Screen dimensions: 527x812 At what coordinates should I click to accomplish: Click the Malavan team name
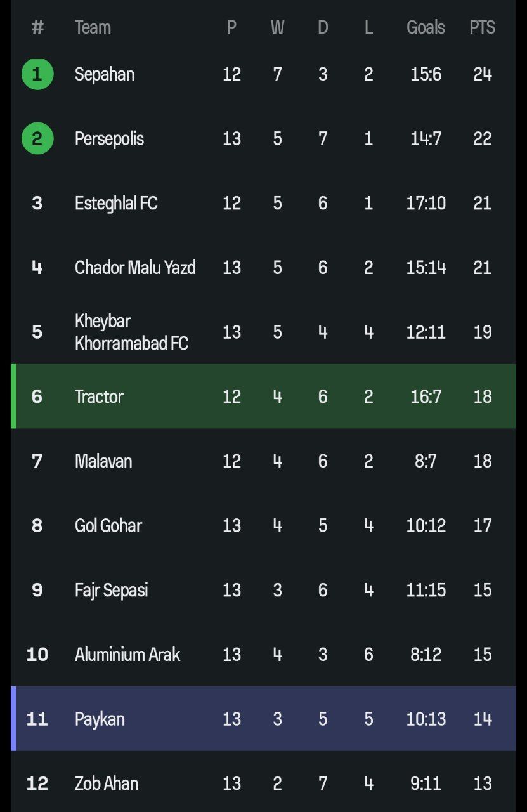(x=103, y=461)
